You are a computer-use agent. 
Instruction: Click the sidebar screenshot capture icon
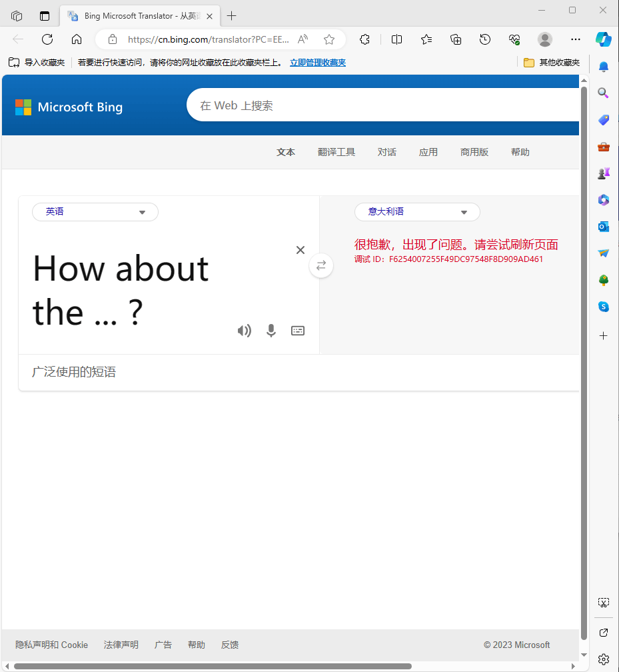[604, 603]
